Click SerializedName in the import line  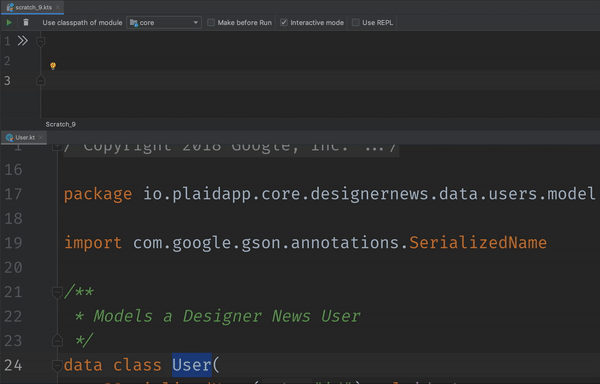pos(478,243)
